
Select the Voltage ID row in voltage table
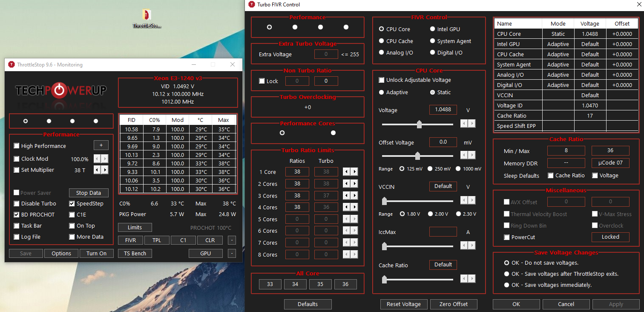click(x=566, y=106)
